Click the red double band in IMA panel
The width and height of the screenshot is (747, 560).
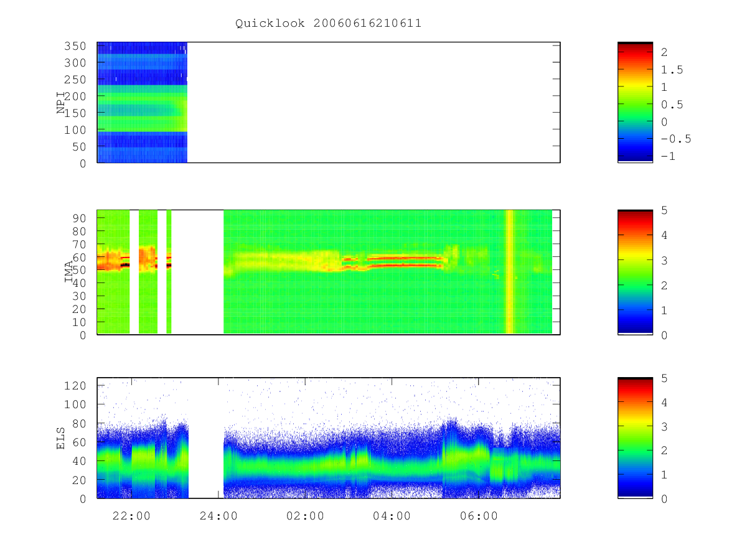click(405, 261)
